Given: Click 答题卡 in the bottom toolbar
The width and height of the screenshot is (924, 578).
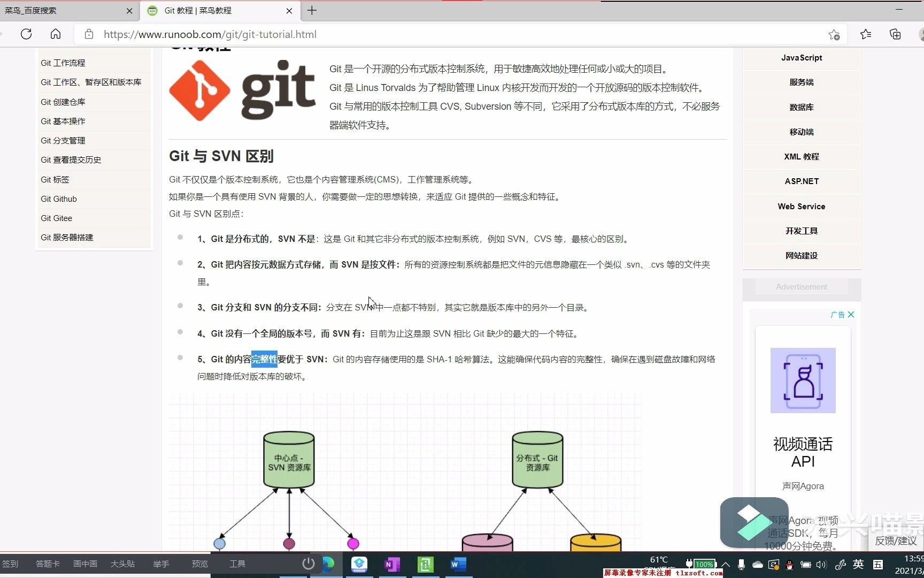Looking at the screenshot, I should click(48, 564).
